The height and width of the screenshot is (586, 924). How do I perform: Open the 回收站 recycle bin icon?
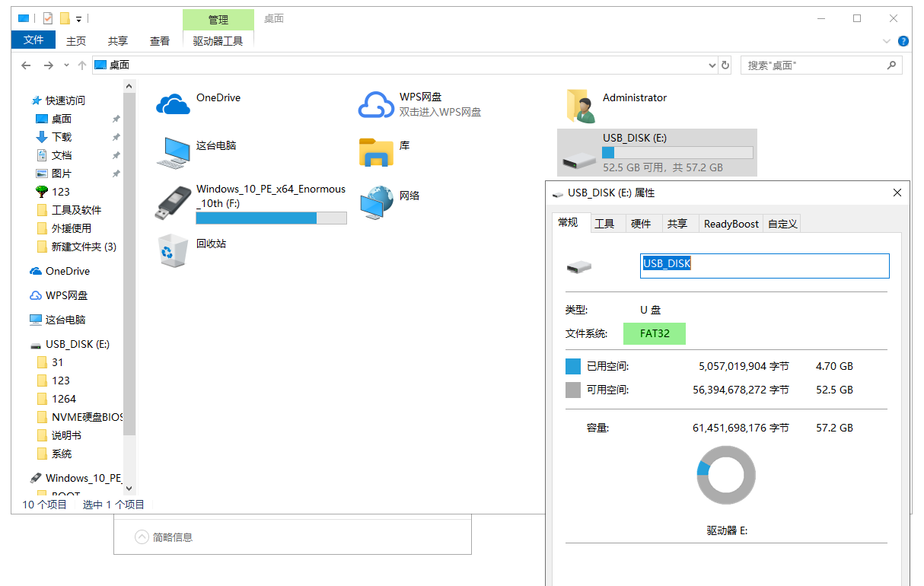(173, 250)
